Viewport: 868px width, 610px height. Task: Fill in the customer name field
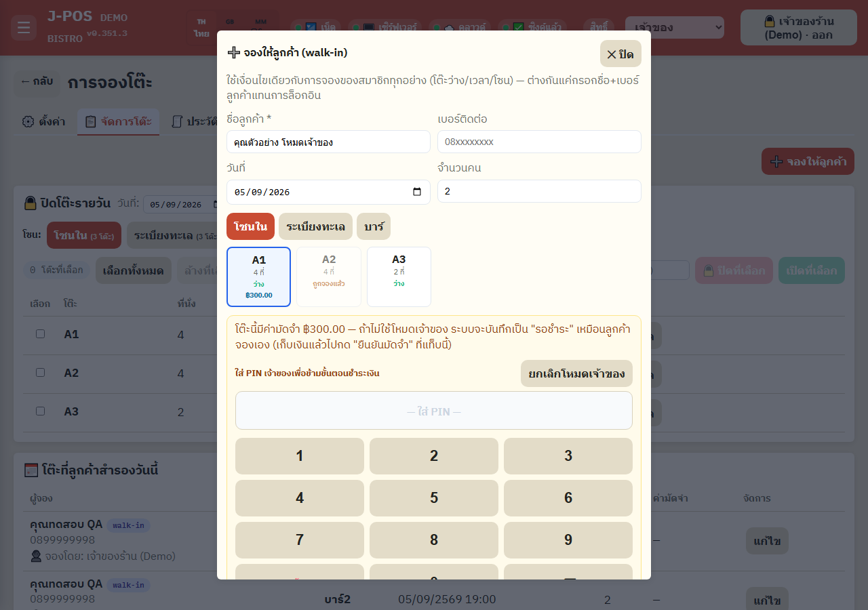tap(328, 142)
